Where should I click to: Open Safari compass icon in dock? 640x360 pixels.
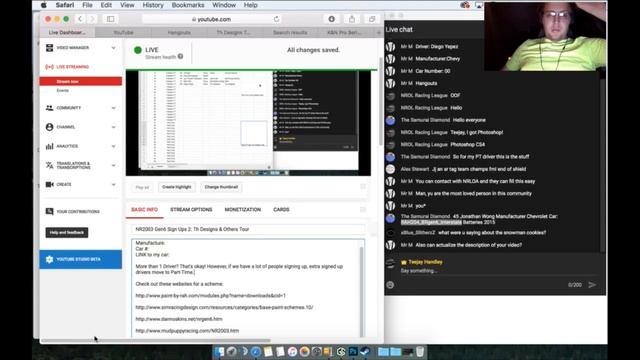256,351
